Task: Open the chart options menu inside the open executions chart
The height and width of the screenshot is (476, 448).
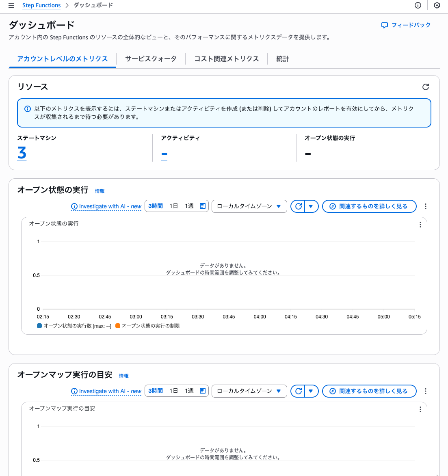Action: 420,225
